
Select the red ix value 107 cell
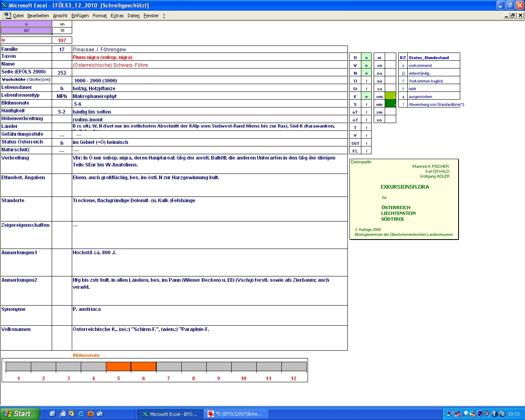pos(62,40)
